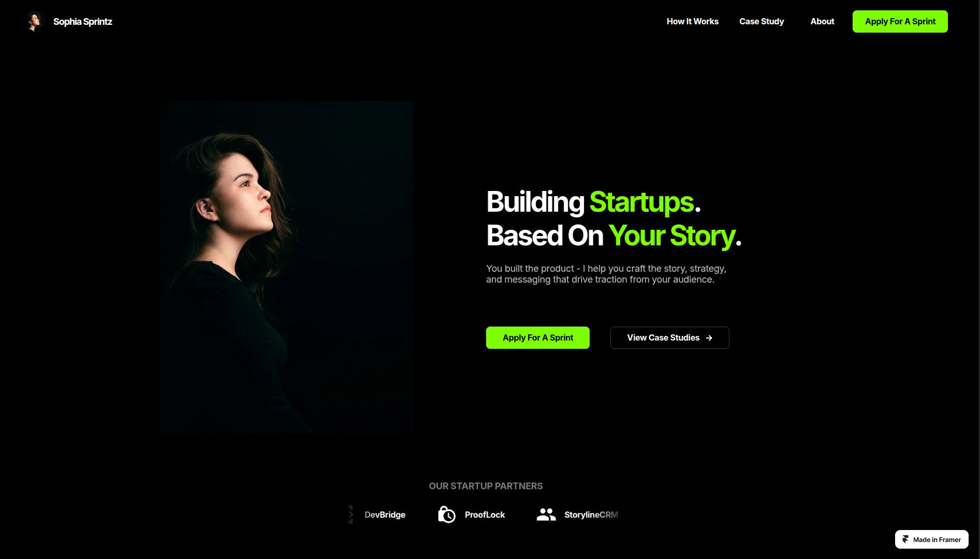
Task: Click the Made in Framer badge
Action: pos(931,539)
